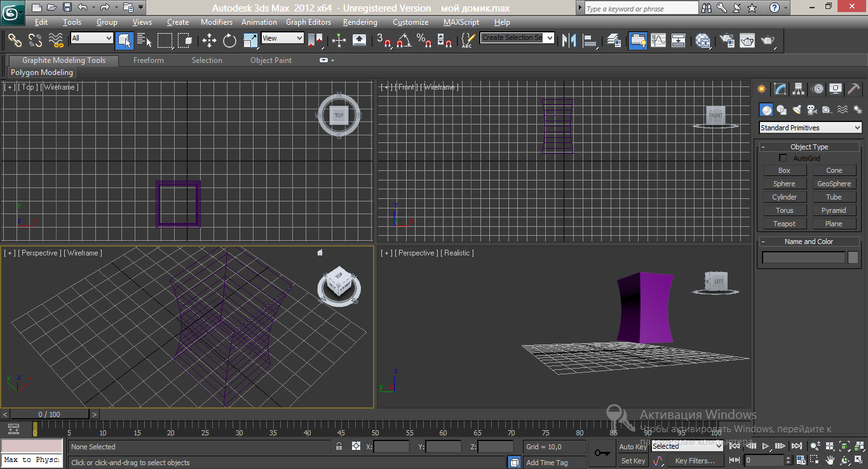This screenshot has height=469, width=868.
Task: Open Quick Access toolbar dropdown arrow
Action: 140,8
